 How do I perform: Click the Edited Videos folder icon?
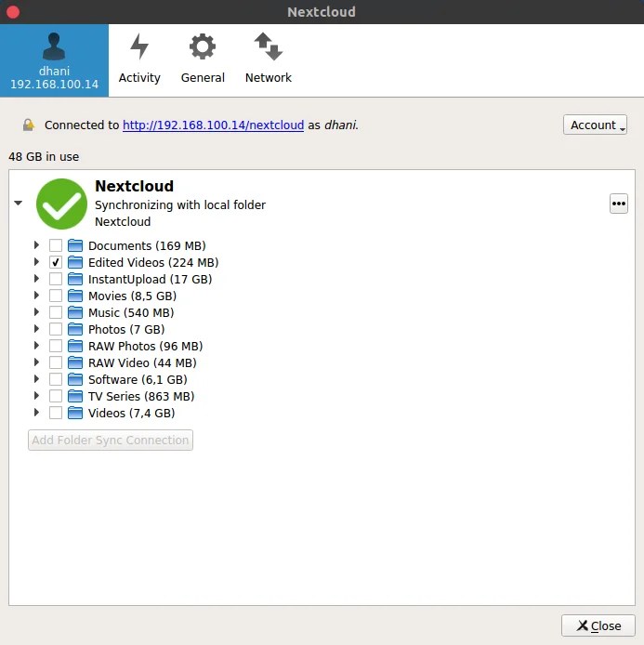coord(75,262)
